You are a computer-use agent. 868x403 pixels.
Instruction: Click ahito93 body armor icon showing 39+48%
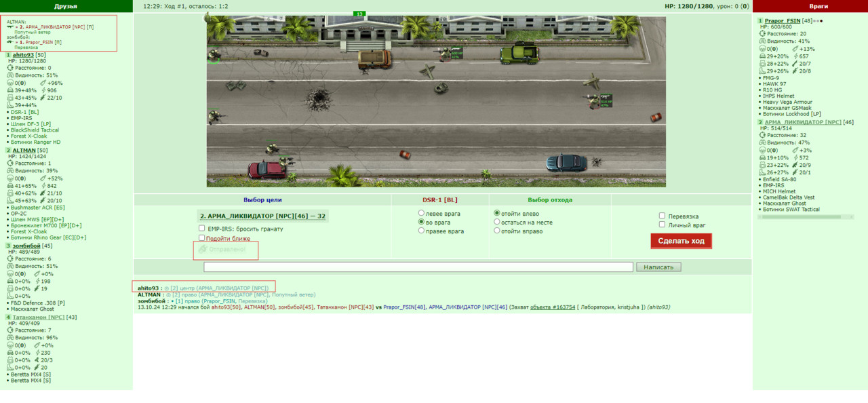(9, 90)
